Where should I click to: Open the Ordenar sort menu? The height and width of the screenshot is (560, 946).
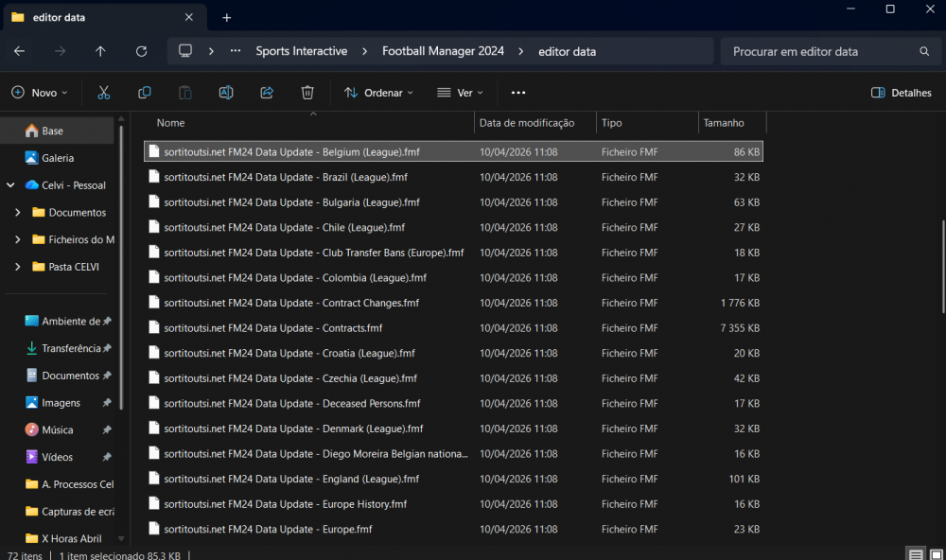coord(378,93)
